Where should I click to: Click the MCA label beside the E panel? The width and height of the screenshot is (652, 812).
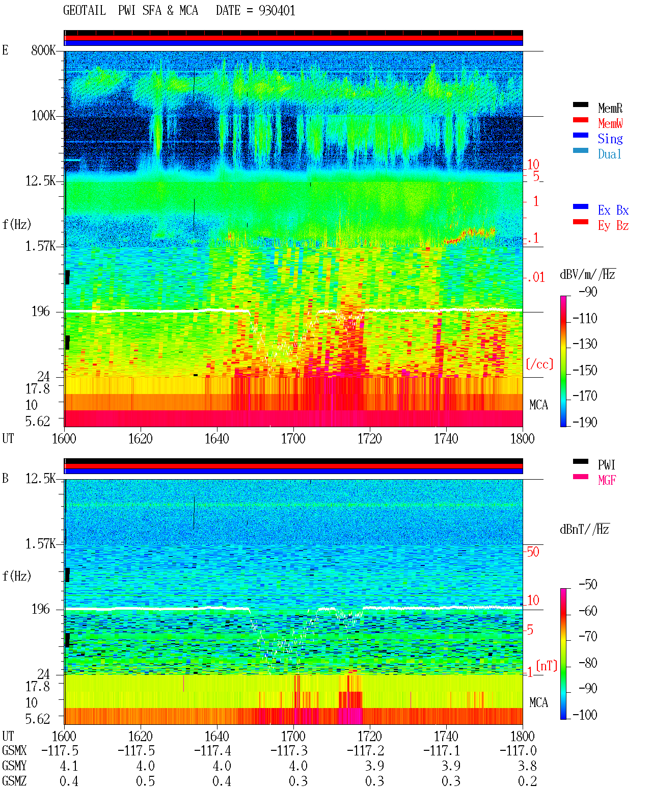(538, 405)
